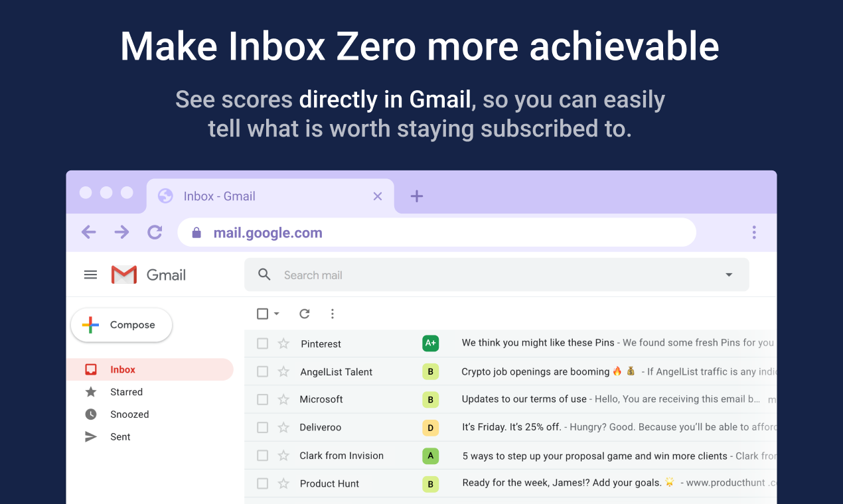This screenshot has height=504, width=843.
Task: Click the Gmail wordmark text
Action: (x=166, y=275)
